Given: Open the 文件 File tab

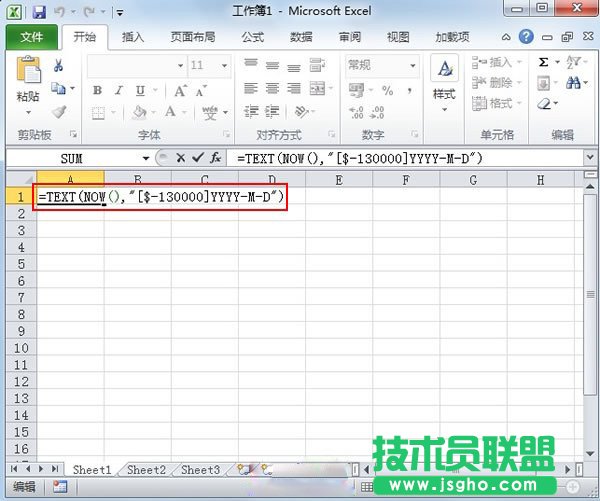Looking at the screenshot, I should [32, 37].
